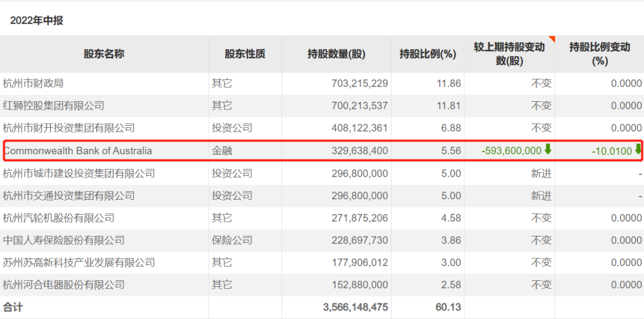Select 杭州市交通投资集团有限公司 shareholder
Screen dimensions: 644x319
pos(69,196)
